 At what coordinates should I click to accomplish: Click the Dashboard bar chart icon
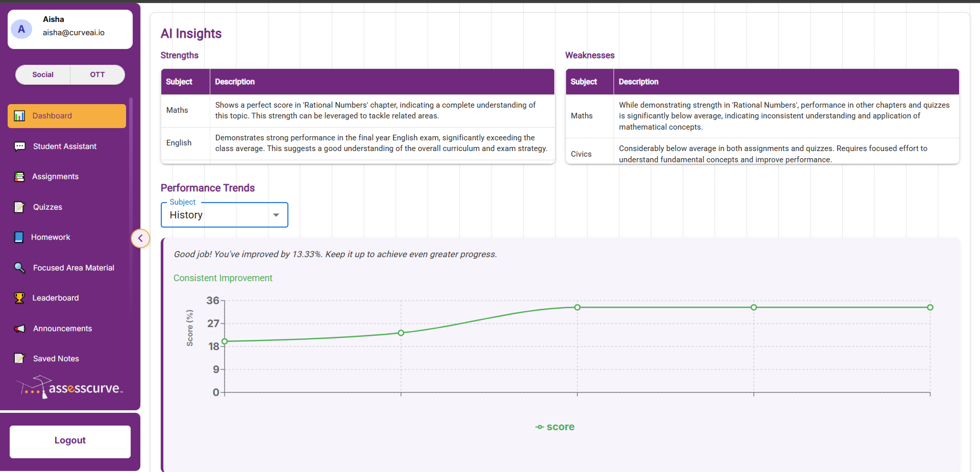point(19,116)
